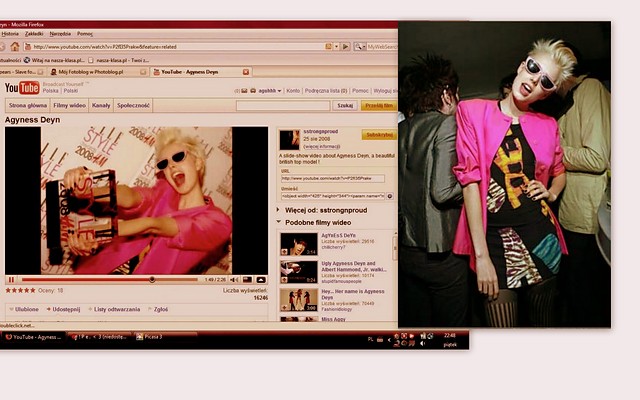Click the taskbar clock showing 22:48
The image size is (640, 400).
(450, 336)
